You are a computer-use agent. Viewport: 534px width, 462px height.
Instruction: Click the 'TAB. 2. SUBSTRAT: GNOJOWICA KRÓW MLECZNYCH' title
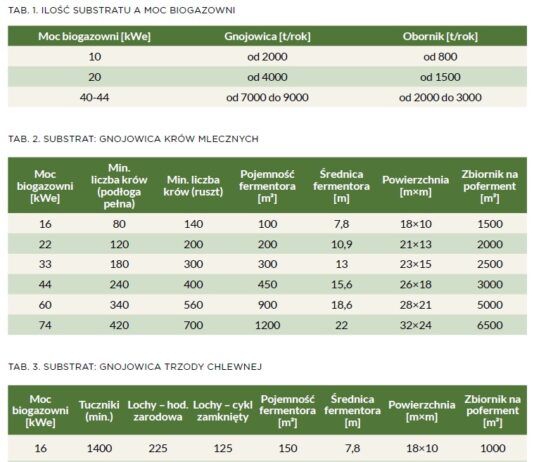tap(134, 139)
